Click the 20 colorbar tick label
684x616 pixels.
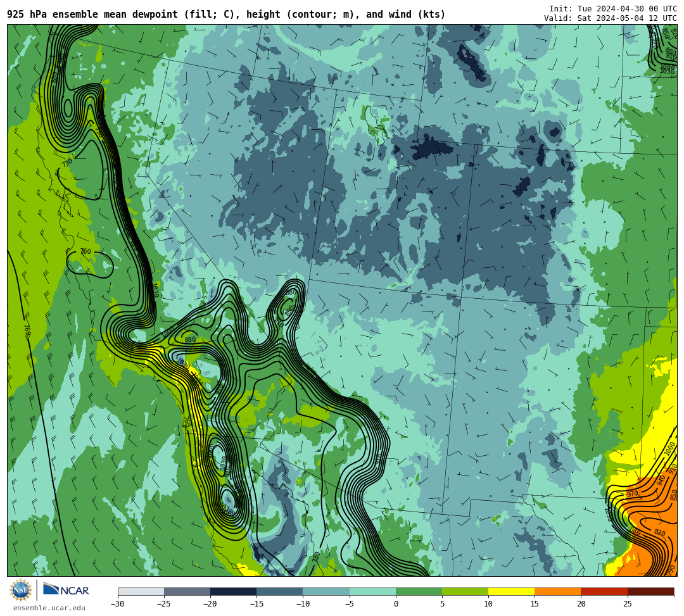[581, 604]
